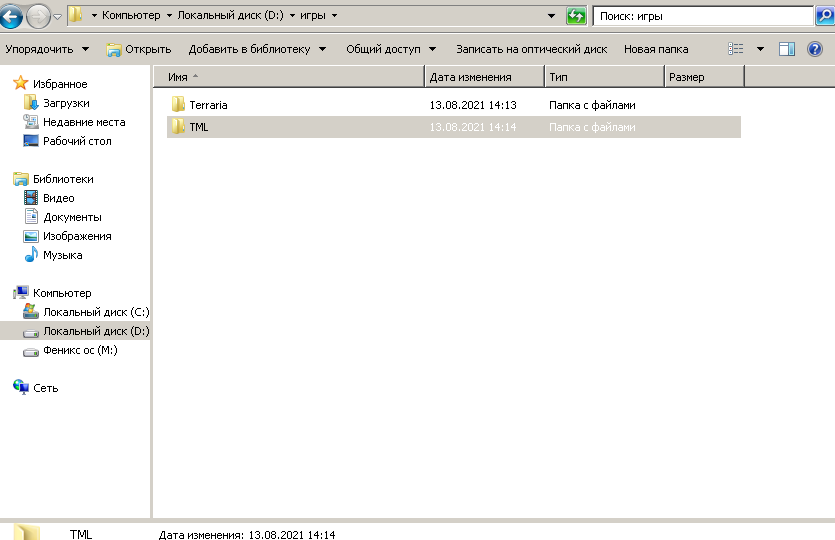This screenshot has width=835, height=540.
Task: Click the Рабочий стол icon
Action: [x=31, y=141]
